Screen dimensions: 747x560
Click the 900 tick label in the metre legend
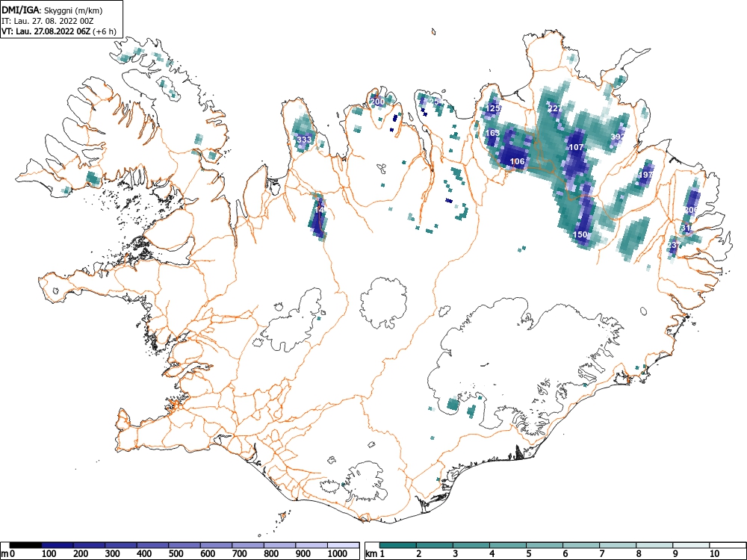tap(303, 553)
